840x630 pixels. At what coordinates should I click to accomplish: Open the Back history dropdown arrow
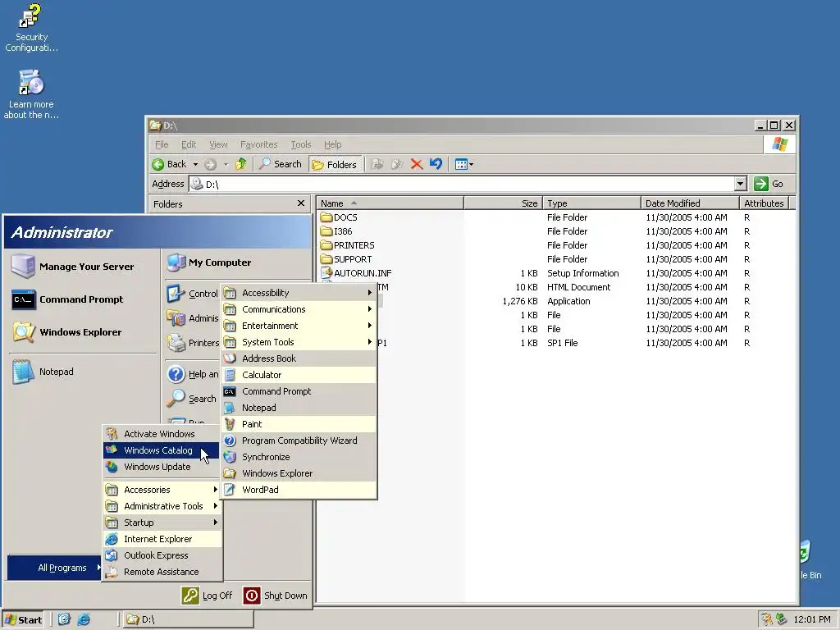[x=195, y=164]
